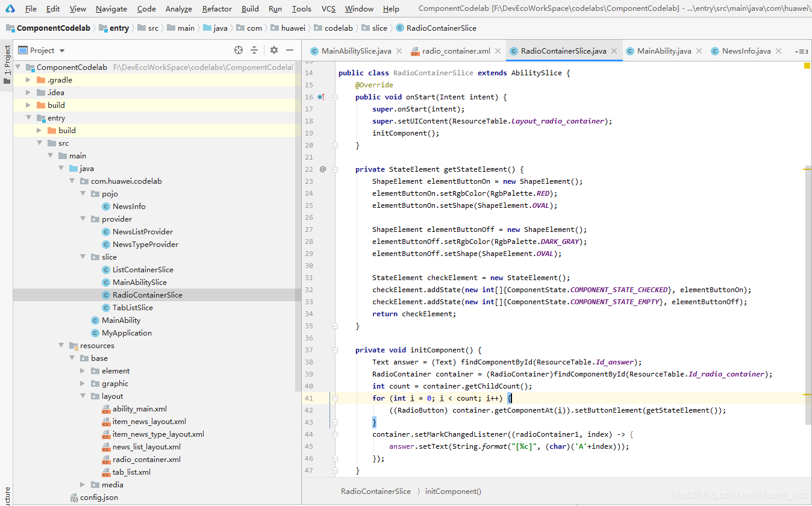
Task: Open the Navigate menu
Action: coord(111,8)
